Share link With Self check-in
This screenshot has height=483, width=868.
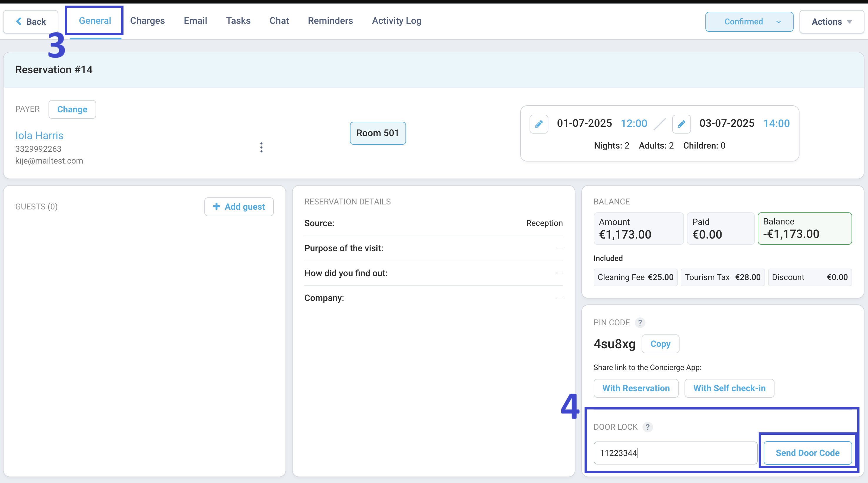[729, 388]
